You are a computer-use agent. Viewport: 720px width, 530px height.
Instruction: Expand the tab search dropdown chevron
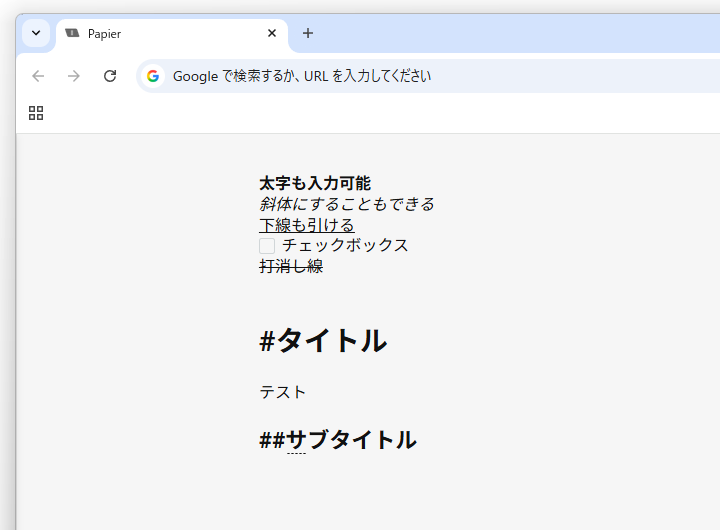36,33
